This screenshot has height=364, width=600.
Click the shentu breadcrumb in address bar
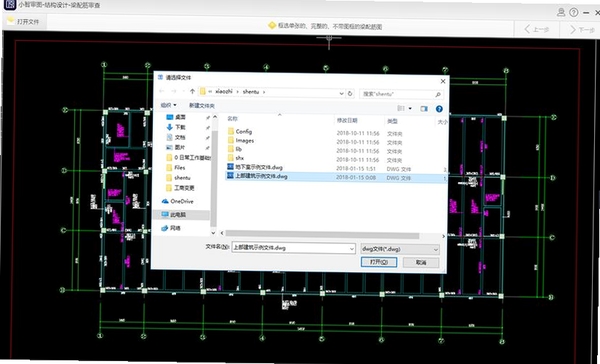tap(251, 92)
